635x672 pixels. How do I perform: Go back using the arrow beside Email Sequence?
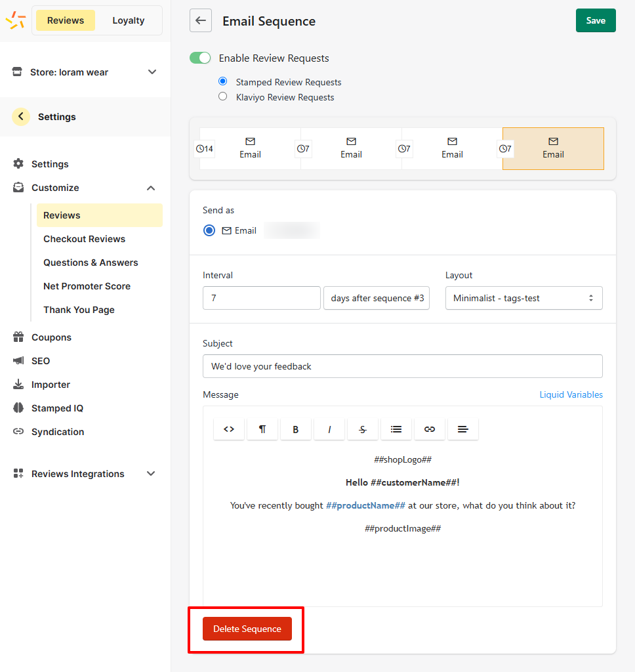tap(201, 20)
